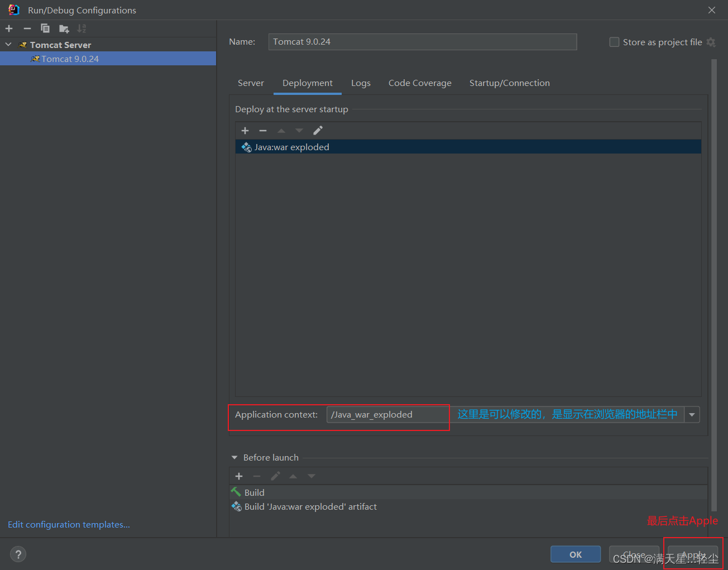Image resolution: width=728 pixels, height=570 pixels.
Task: Open the Logs tab
Action: (x=361, y=83)
